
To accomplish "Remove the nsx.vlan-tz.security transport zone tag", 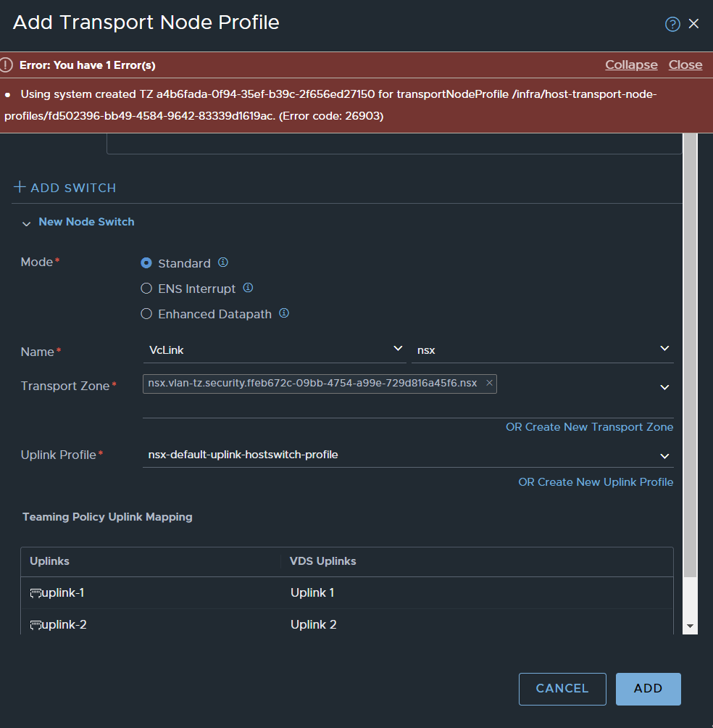I will [489, 383].
